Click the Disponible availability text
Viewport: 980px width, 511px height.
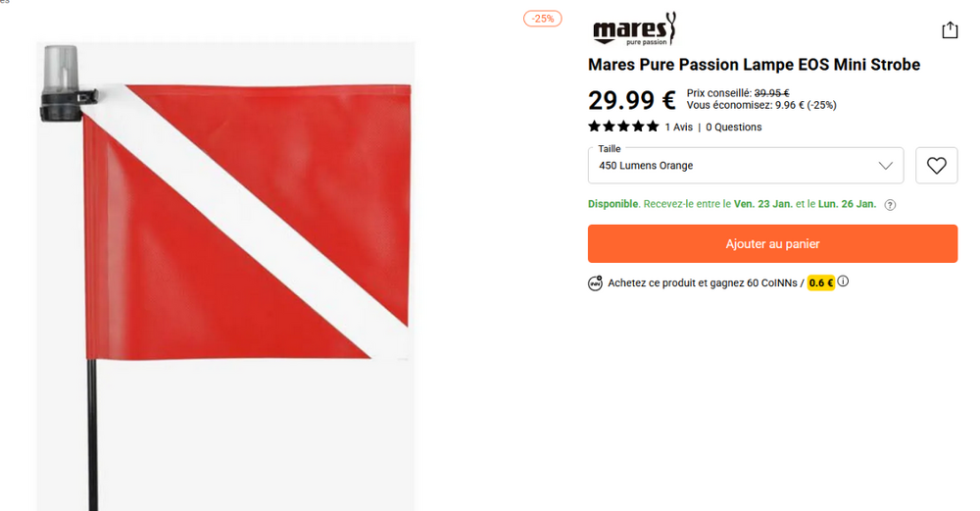point(613,204)
